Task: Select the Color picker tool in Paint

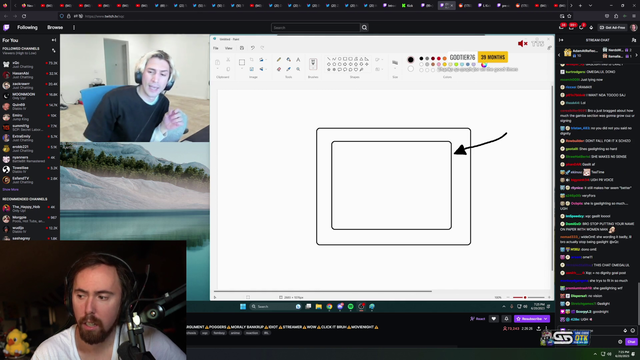Action: pyautogui.click(x=289, y=69)
